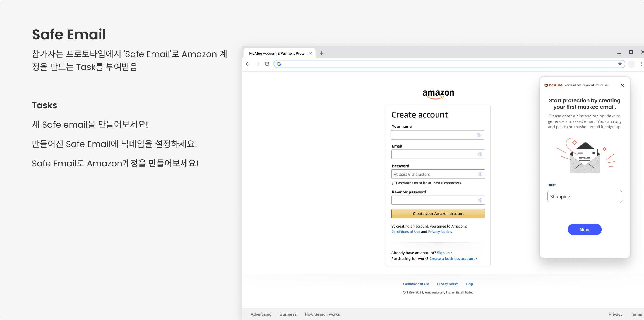Open footer Conditions of Use link
The height and width of the screenshot is (320, 644).
coord(416,284)
